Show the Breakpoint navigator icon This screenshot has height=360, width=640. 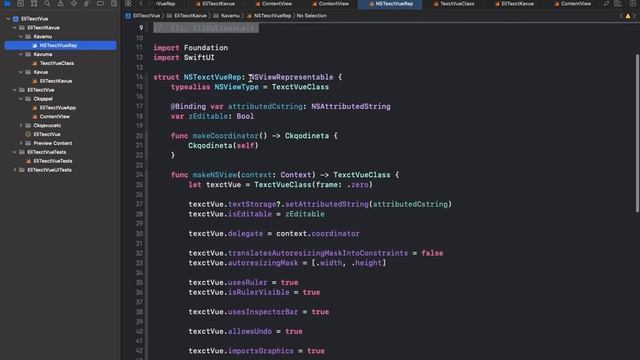tap(100, 4)
